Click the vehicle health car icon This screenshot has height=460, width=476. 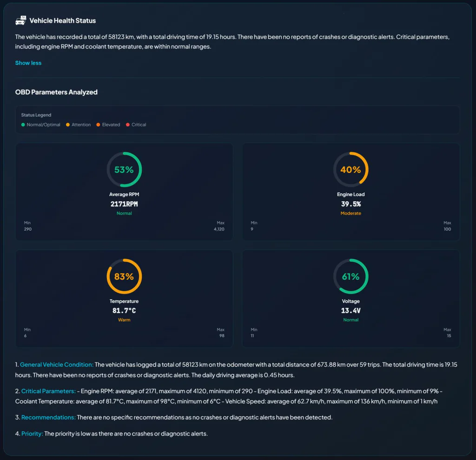click(x=20, y=20)
